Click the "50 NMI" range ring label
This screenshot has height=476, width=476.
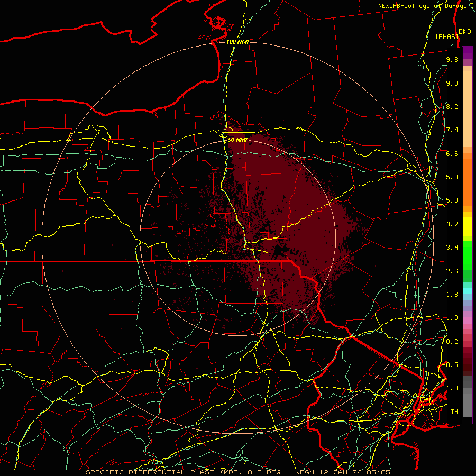coord(237,140)
